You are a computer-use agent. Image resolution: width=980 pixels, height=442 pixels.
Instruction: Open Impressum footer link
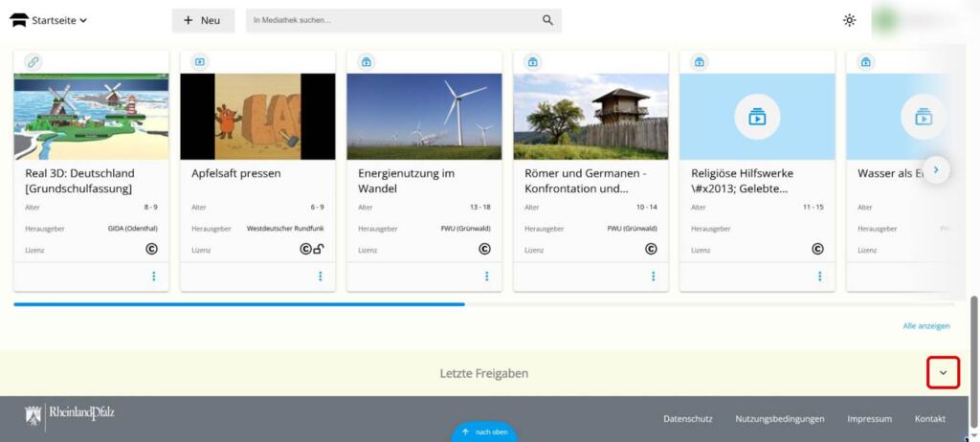point(869,419)
